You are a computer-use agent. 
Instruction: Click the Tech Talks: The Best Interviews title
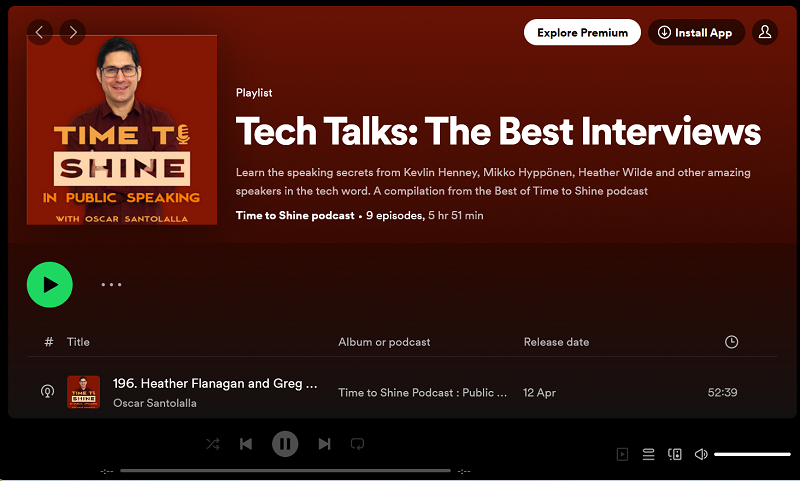(x=498, y=132)
